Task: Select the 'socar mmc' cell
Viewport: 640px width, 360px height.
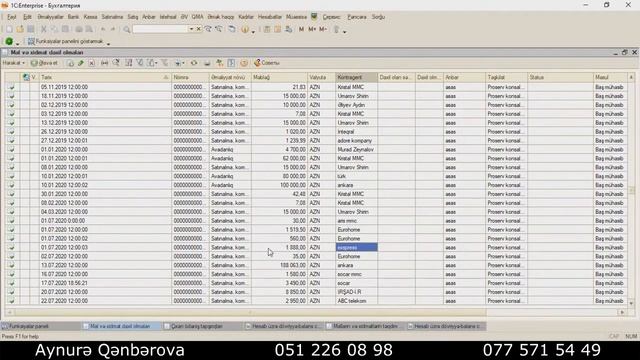Action: pyautogui.click(x=356, y=275)
